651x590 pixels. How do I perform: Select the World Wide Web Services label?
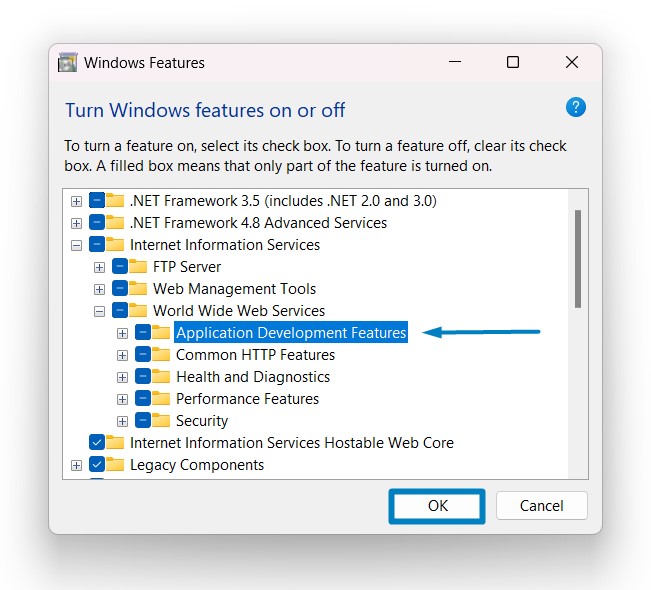point(239,311)
